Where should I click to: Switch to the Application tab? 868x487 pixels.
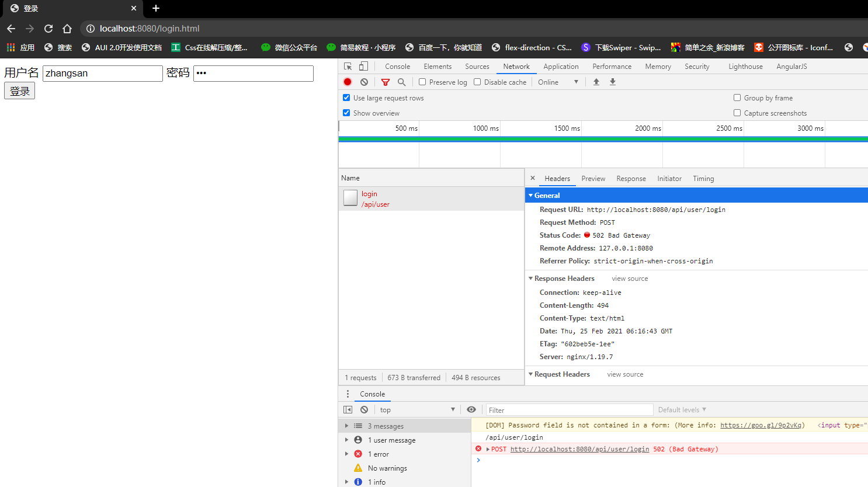click(x=561, y=67)
